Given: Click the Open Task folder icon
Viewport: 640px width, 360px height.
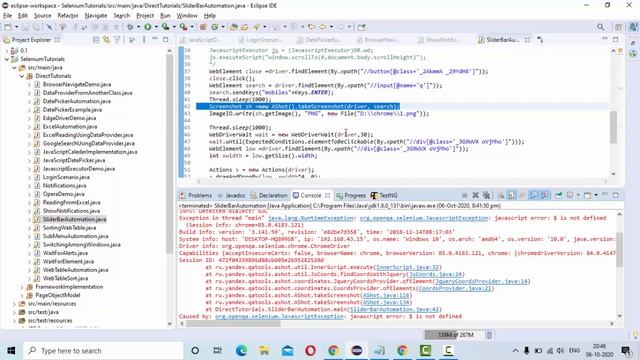Looking at the screenshot, I should pyautogui.click(x=244, y=27).
